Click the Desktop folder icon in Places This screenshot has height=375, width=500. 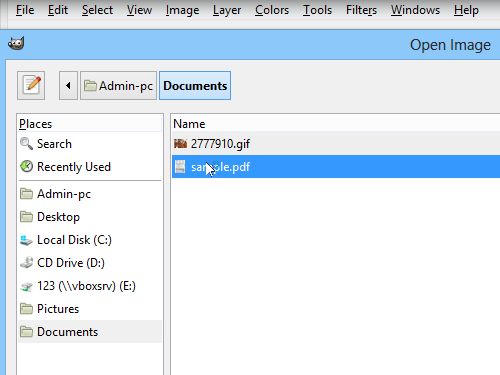tap(26, 217)
